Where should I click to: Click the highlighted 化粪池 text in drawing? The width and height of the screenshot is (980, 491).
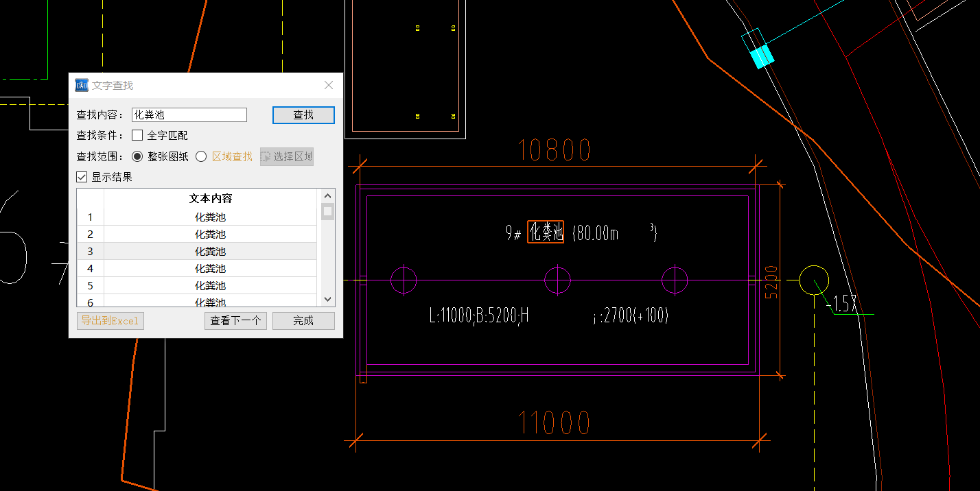tap(546, 232)
